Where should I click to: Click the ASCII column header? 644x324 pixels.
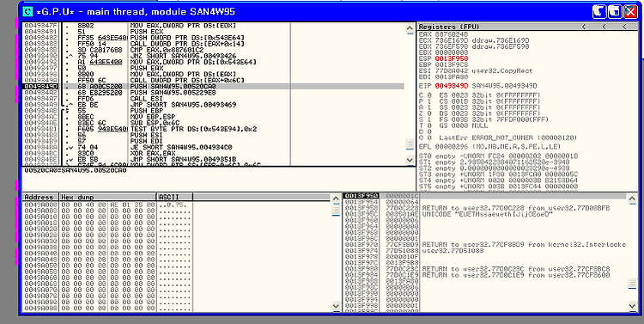174,198
